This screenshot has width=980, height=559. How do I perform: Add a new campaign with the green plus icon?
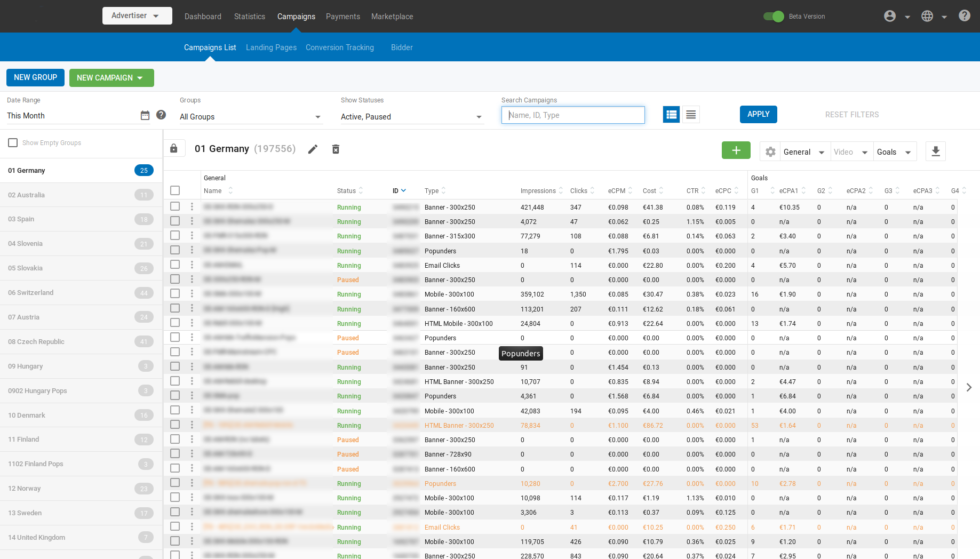pyautogui.click(x=736, y=150)
